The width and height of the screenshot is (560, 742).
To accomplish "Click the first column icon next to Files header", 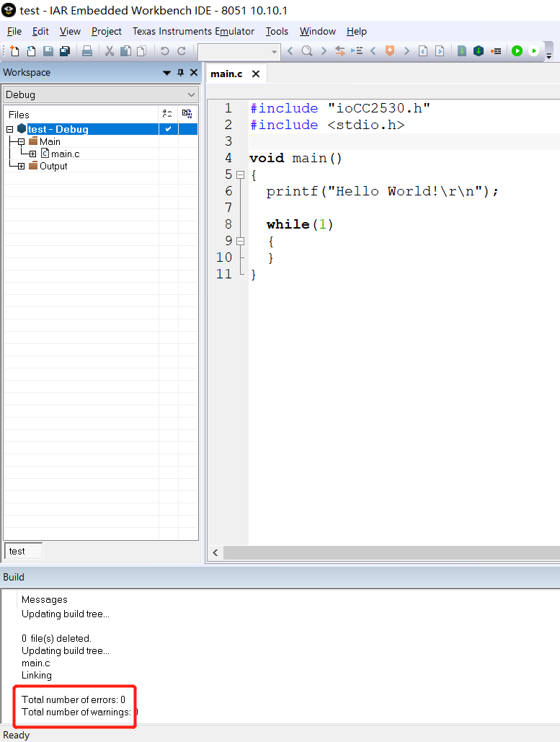I will pos(167,114).
